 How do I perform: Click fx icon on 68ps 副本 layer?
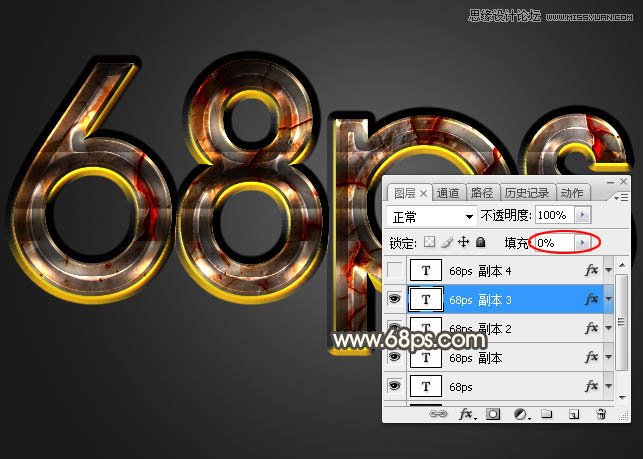point(591,357)
